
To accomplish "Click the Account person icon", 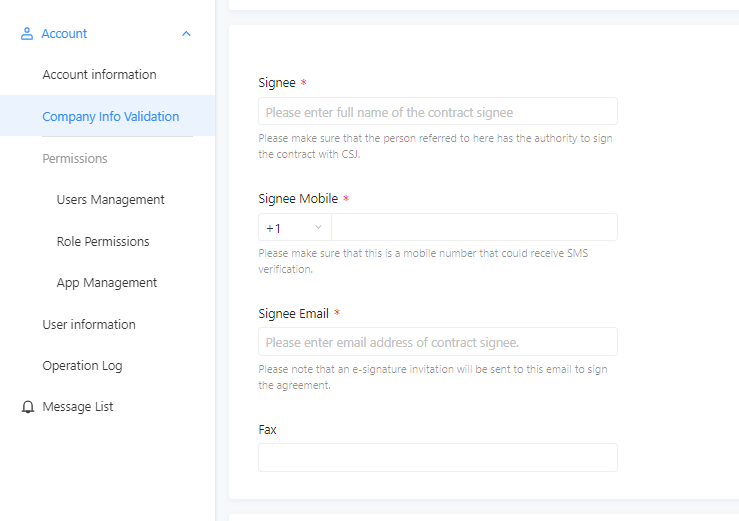I will tap(27, 34).
